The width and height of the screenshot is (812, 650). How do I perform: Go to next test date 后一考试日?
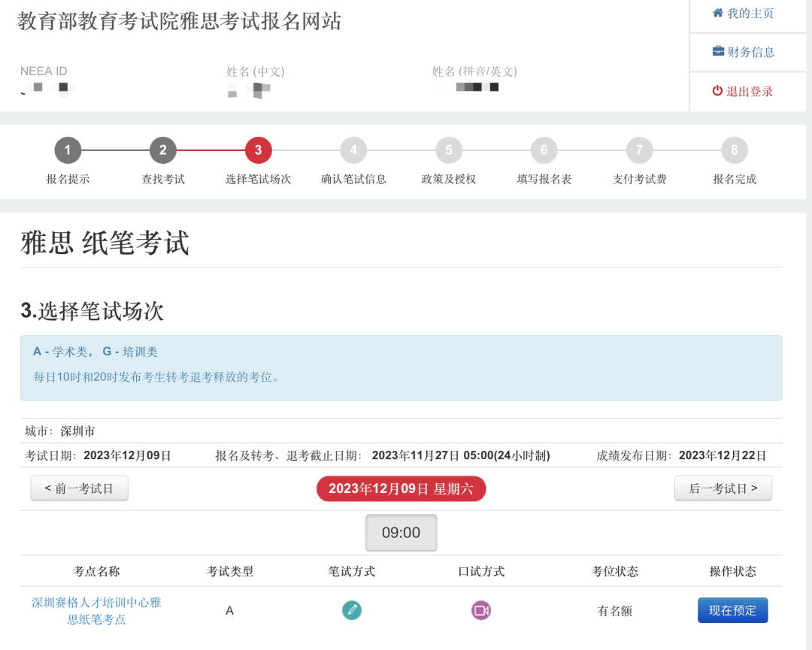(x=723, y=488)
